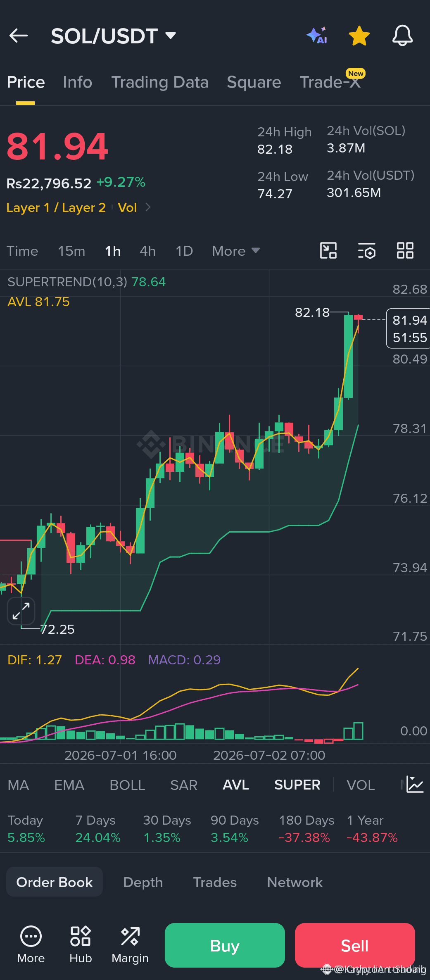Open the Trade-X tab

coord(330,82)
